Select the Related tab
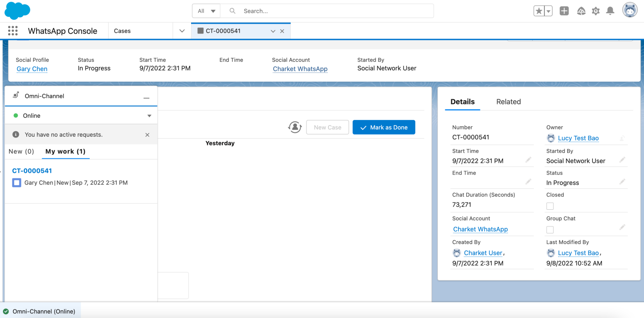This screenshot has width=644, height=318. point(508,102)
